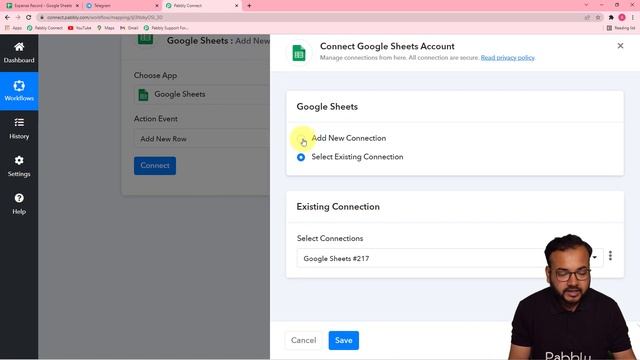Open a new browser tab
This screenshot has width=640, height=360.
point(249,6)
